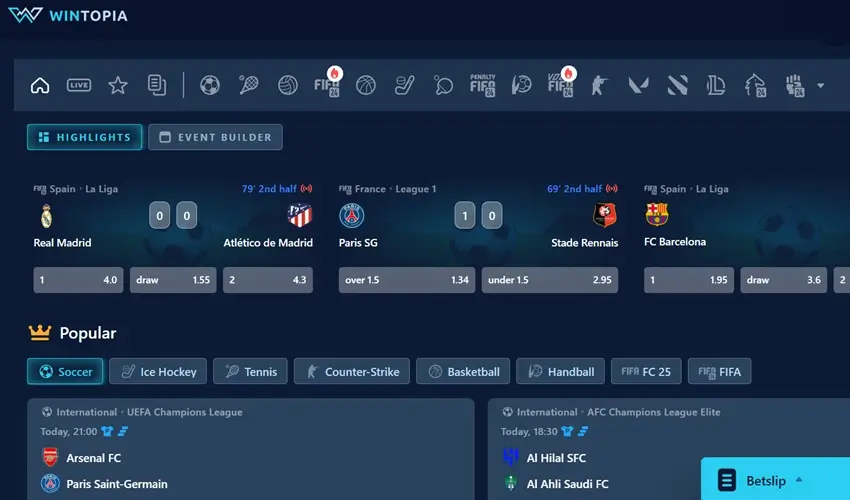Bet on Real Madrid win at 4.0

(79, 280)
